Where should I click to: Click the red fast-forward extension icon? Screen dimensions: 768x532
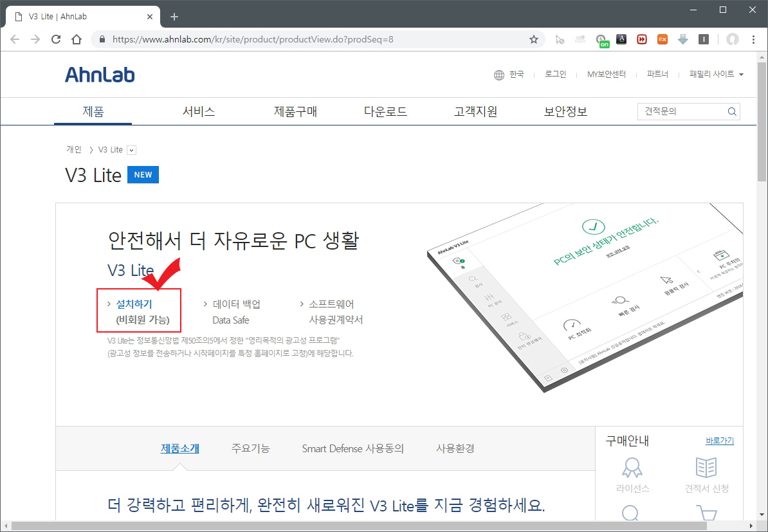642,39
